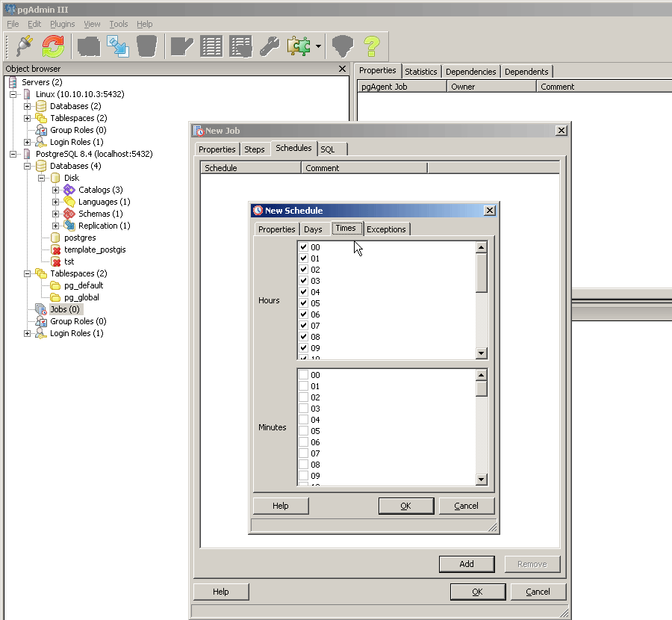The image size is (672, 620).
Task: Uncheck hour 00 checkbox
Action: point(303,247)
